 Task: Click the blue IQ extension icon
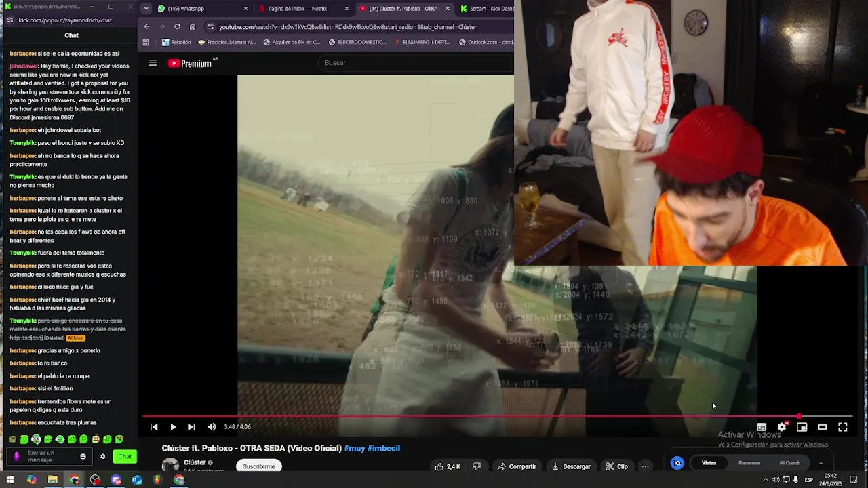(677, 463)
